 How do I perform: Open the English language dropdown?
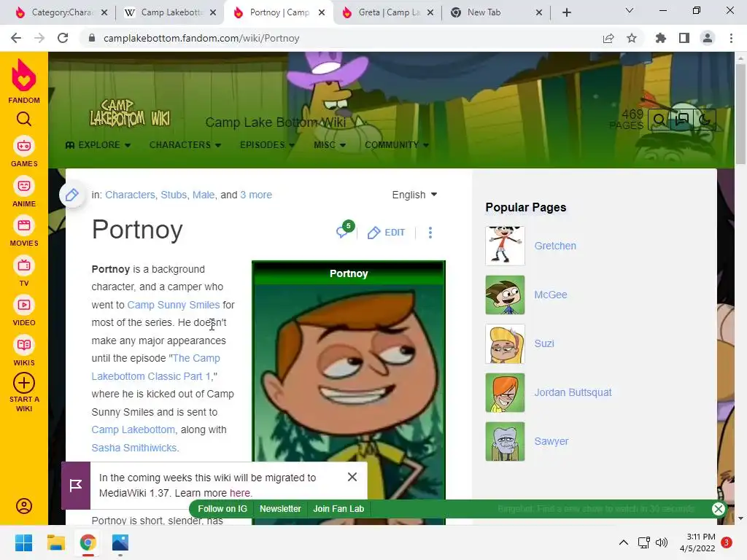[414, 195]
